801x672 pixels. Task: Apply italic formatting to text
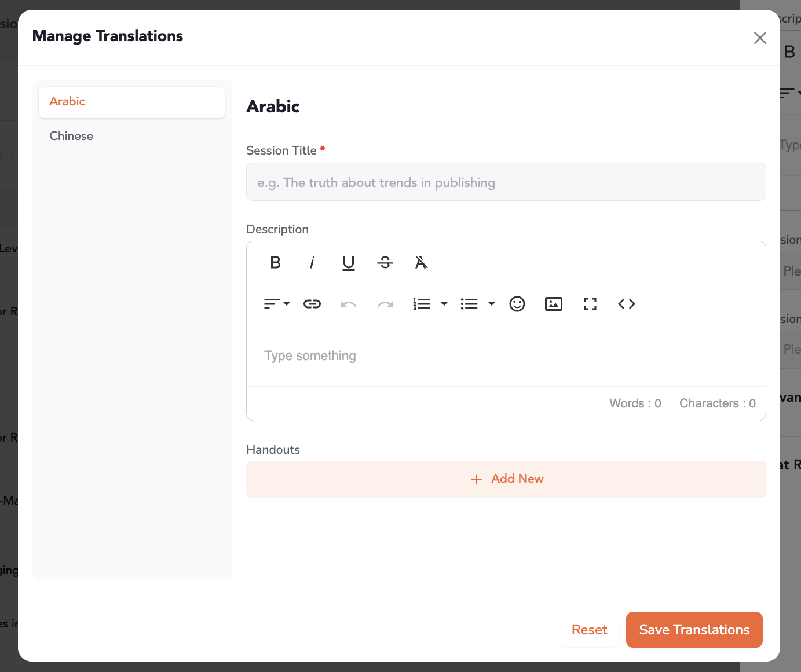(312, 263)
